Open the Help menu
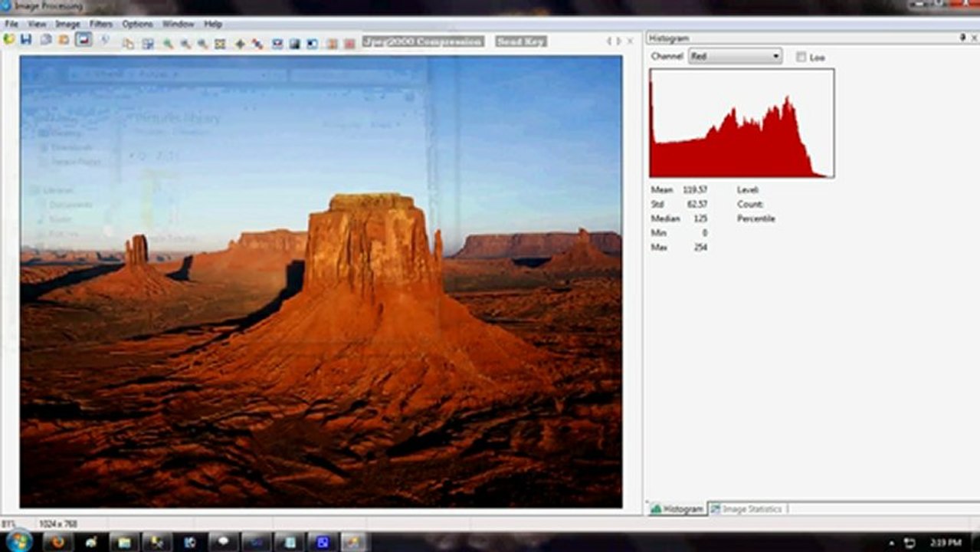The width and height of the screenshot is (980, 552). [212, 24]
